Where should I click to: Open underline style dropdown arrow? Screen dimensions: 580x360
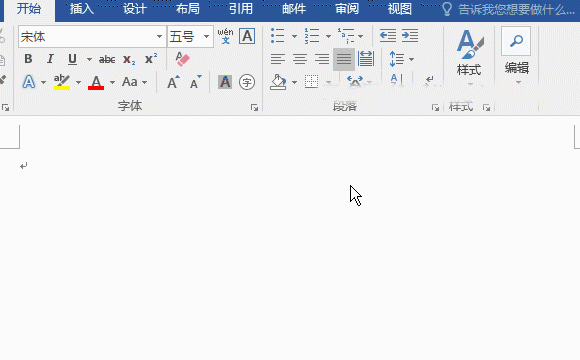pos(89,59)
